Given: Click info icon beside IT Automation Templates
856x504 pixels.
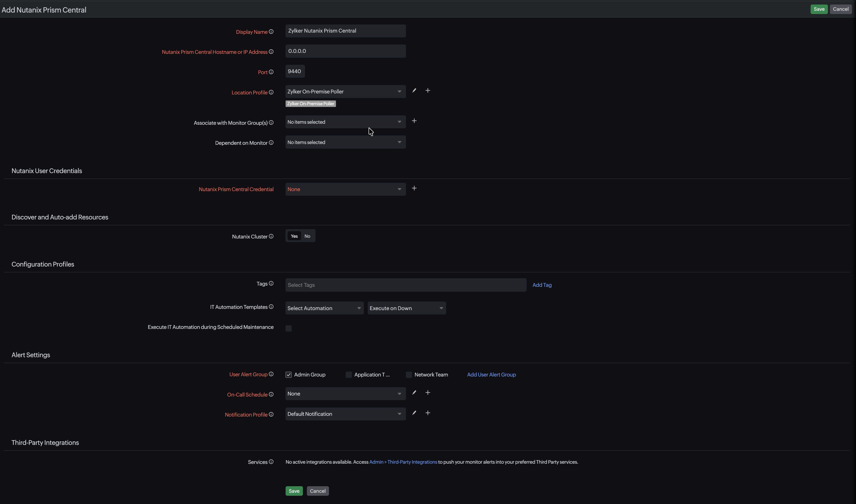Looking at the screenshot, I should (271, 307).
